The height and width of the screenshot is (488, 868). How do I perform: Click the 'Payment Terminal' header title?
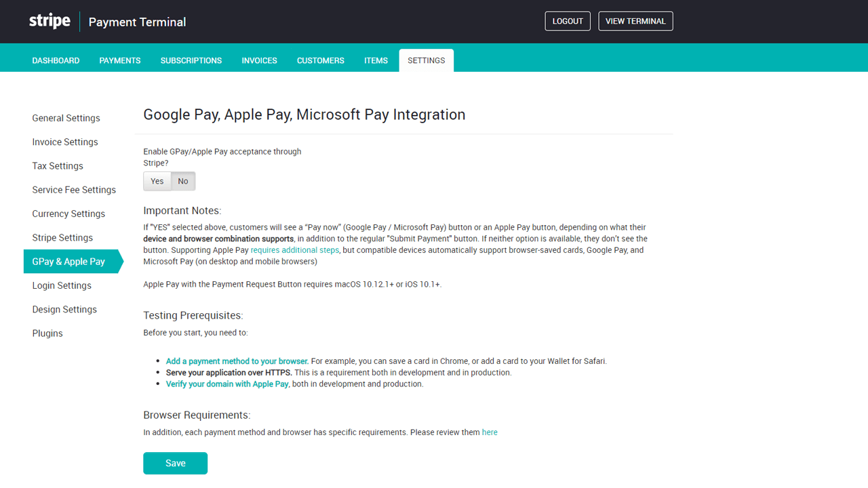coord(137,22)
